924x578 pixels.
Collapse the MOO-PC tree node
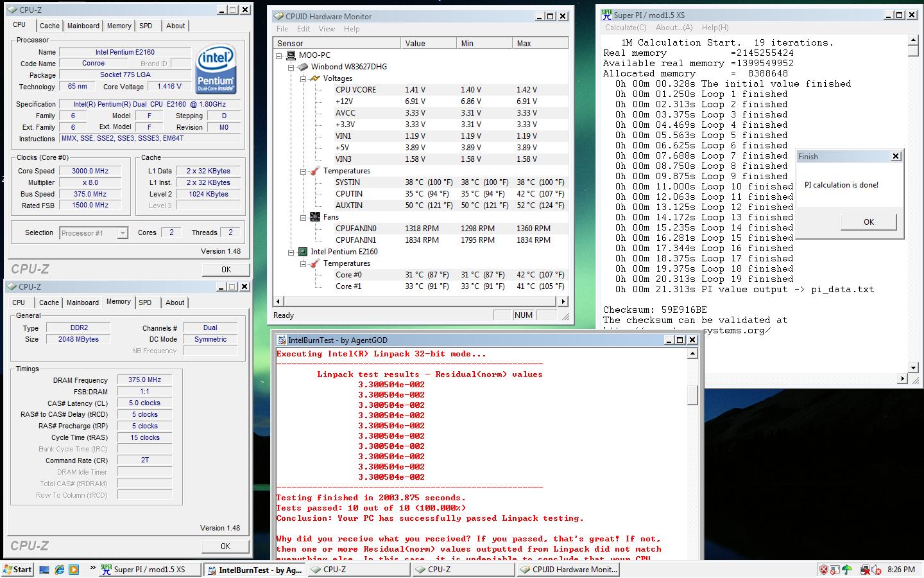click(x=279, y=55)
